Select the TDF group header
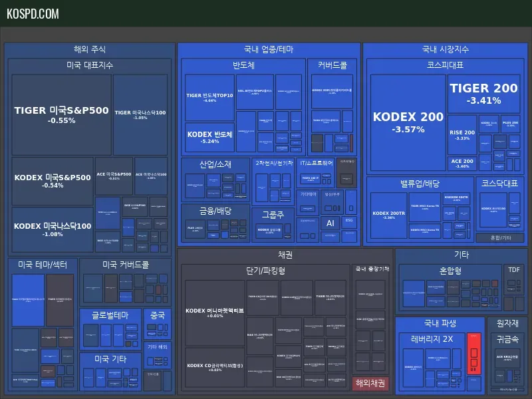The height and width of the screenshot is (399, 532). pos(513,270)
